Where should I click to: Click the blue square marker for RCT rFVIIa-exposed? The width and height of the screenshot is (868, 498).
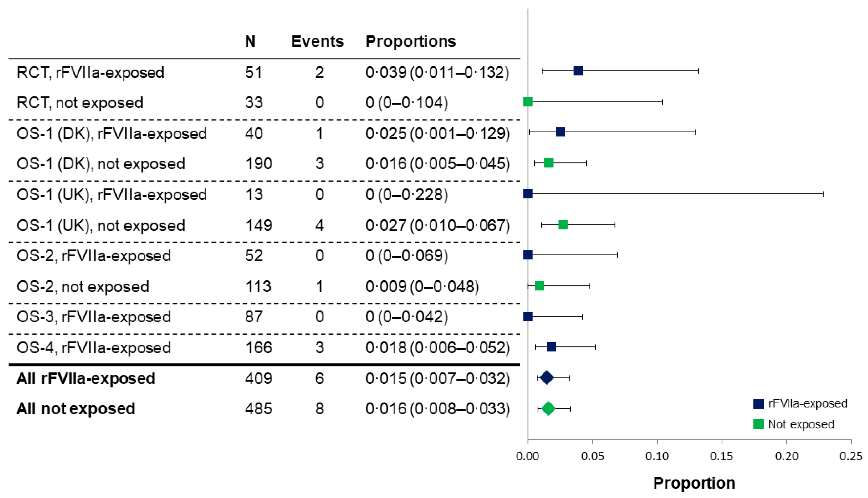[578, 71]
